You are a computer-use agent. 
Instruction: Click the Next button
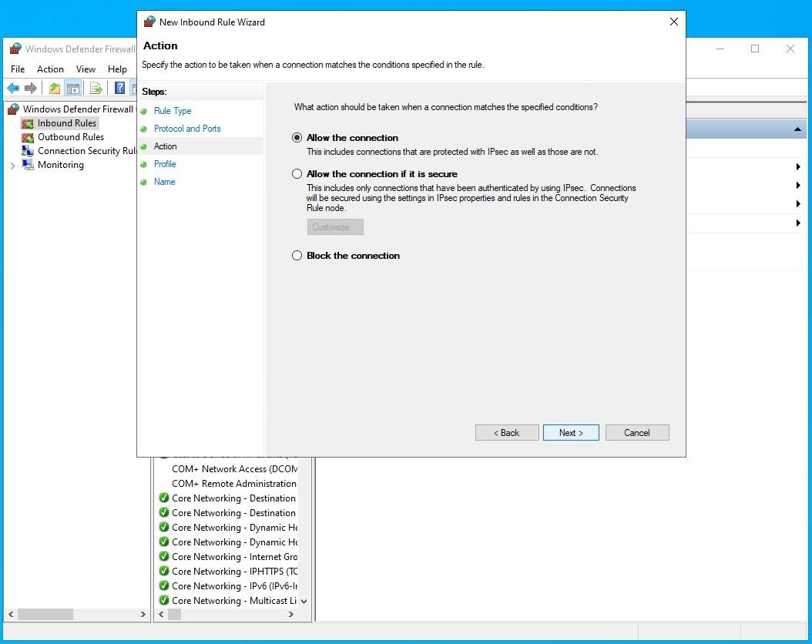click(571, 433)
